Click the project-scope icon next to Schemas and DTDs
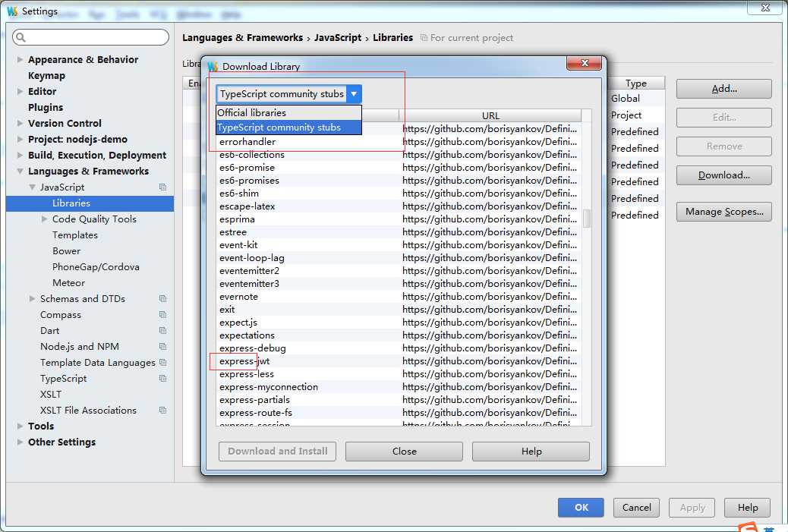Image resolution: width=788 pixels, height=532 pixels. click(162, 298)
